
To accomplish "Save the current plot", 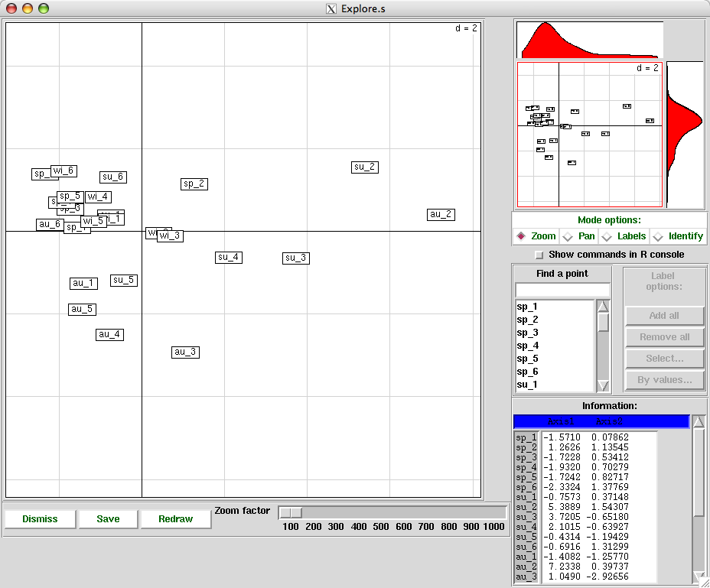I will tap(108, 519).
